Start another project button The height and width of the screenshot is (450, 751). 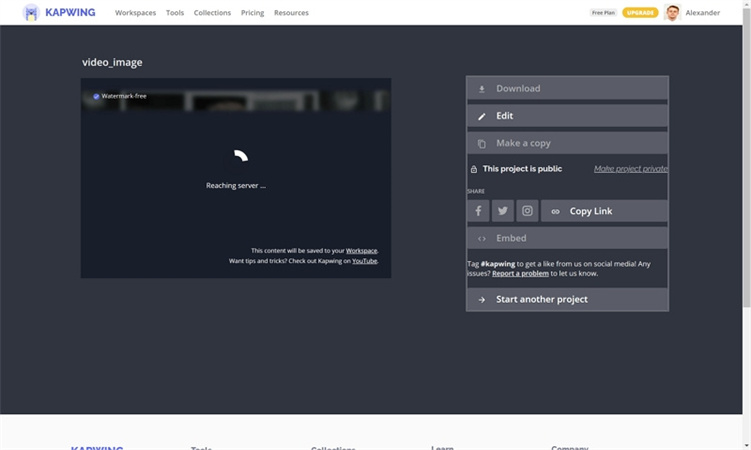[x=567, y=299]
